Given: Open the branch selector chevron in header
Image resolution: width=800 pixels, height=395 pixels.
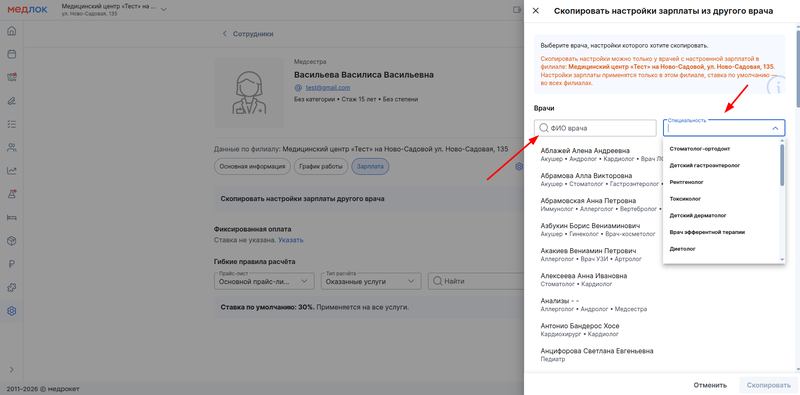Looking at the screenshot, I should [x=163, y=10].
